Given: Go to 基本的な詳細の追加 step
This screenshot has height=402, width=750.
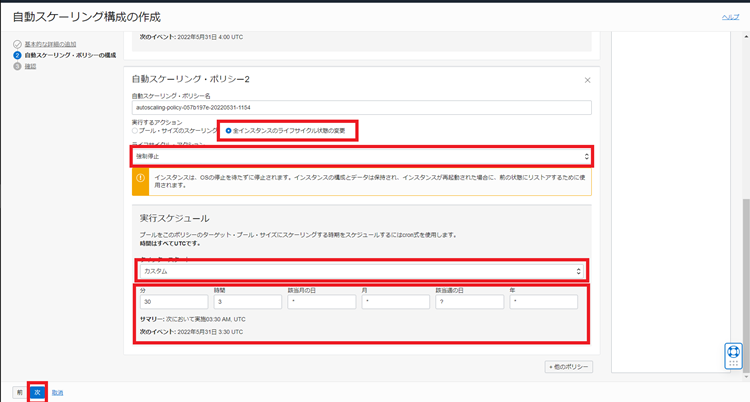Looking at the screenshot, I should click(50, 45).
